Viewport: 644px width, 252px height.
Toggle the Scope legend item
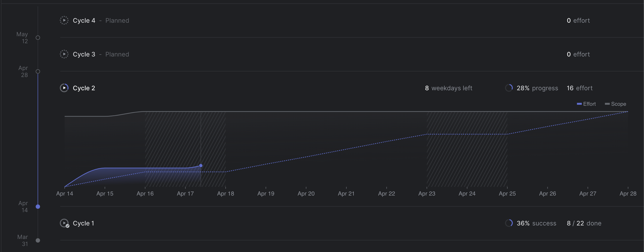tap(615, 104)
